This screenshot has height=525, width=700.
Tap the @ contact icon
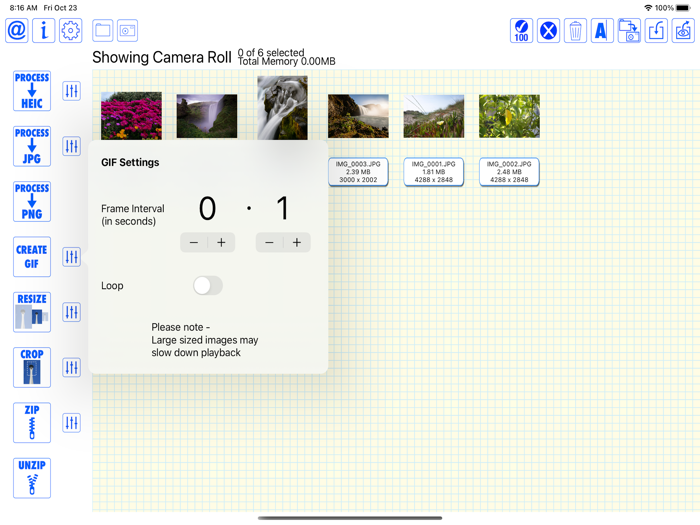click(17, 30)
